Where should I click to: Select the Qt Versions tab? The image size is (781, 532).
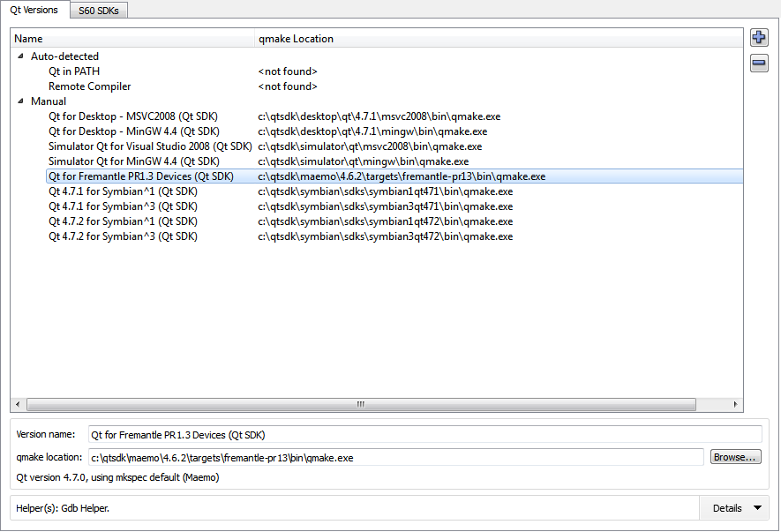click(34, 10)
